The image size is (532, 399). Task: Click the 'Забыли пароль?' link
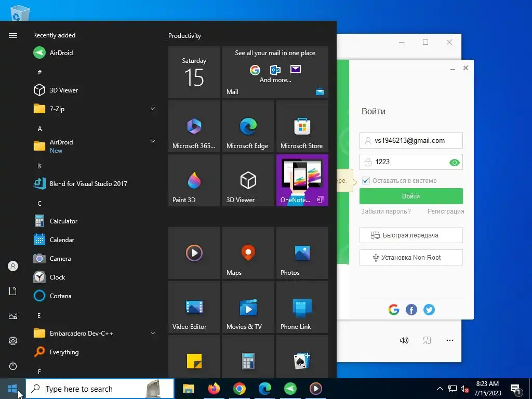[x=386, y=211]
